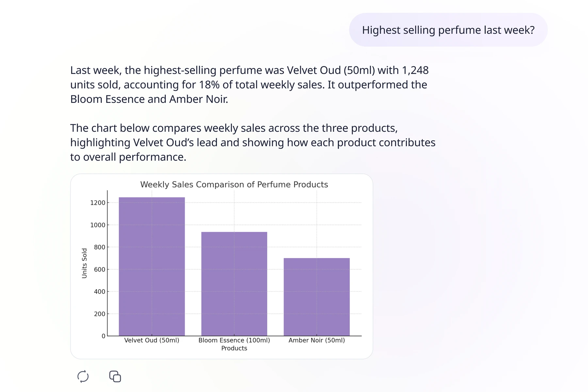Image resolution: width=588 pixels, height=392 pixels.
Task: Click the "Weekly Sales Comparison of Perfume Products" chart title
Action: click(x=234, y=185)
